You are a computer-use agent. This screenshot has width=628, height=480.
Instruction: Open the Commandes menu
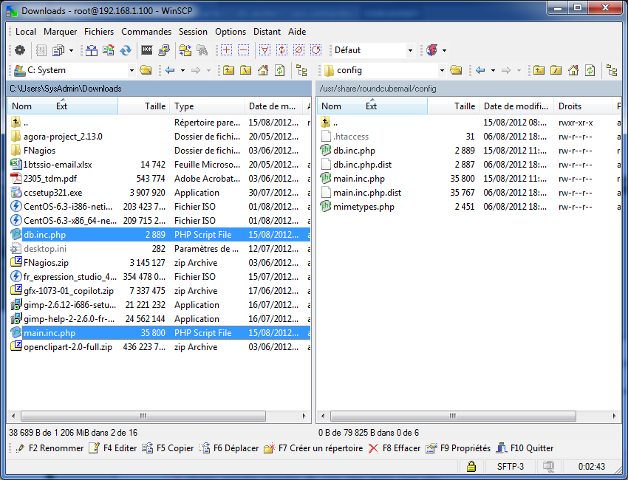coord(146,31)
